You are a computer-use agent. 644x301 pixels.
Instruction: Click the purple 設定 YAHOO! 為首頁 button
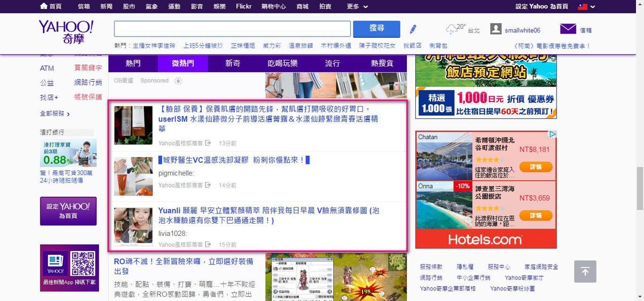coord(68,211)
